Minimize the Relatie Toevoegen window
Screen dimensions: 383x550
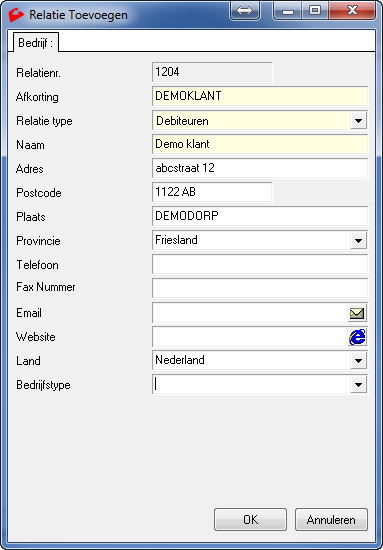coord(288,11)
